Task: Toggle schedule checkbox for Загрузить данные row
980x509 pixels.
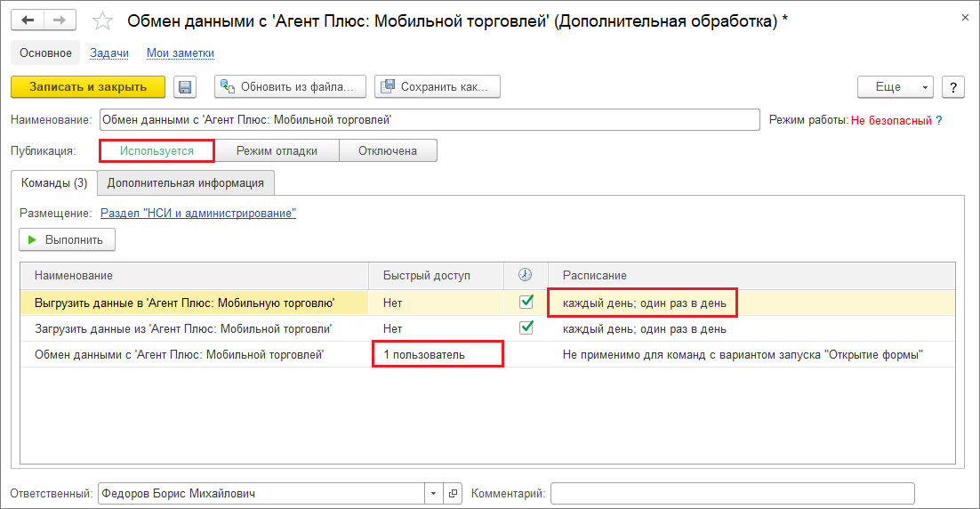Action: coord(526,327)
